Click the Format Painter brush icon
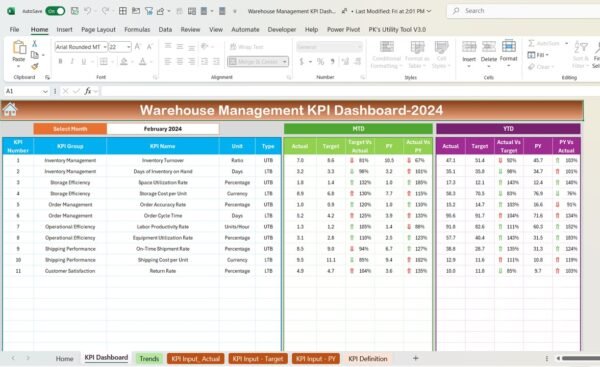 tap(35, 67)
